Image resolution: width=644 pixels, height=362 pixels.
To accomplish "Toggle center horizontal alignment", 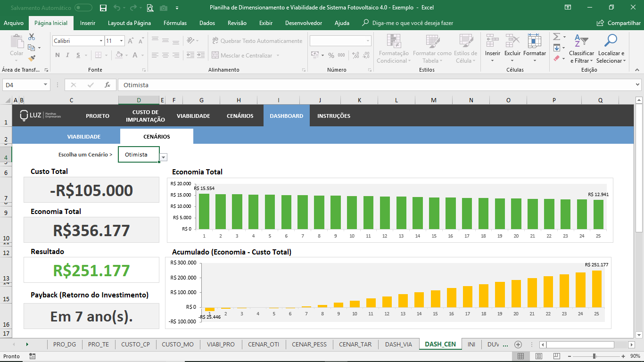I will coord(165,55).
